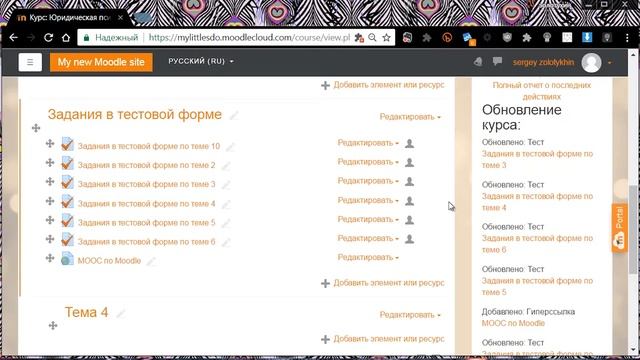Expand Редактировать menu for MOOC по Moodle
Image resolution: width=640 pixels, height=360 pixels.
point(368,258)
